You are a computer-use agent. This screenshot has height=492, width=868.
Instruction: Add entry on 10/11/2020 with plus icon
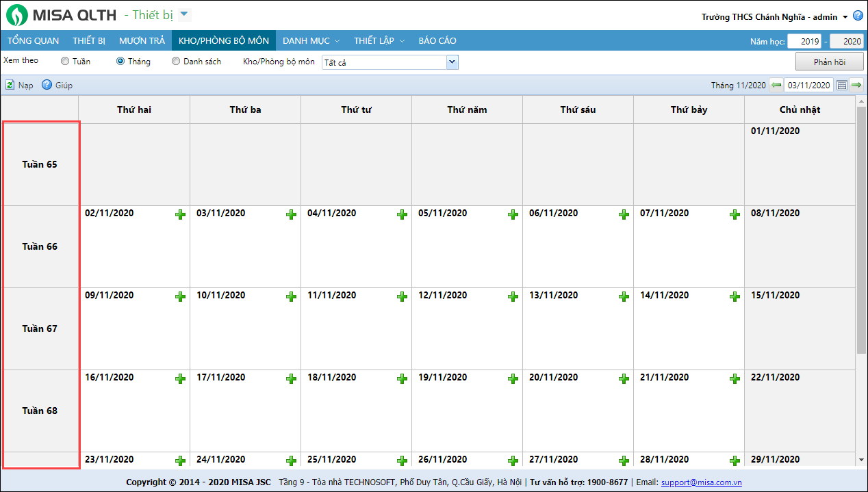291,296
